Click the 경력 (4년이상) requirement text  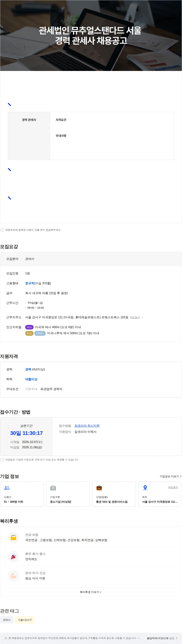click(35, 369)
